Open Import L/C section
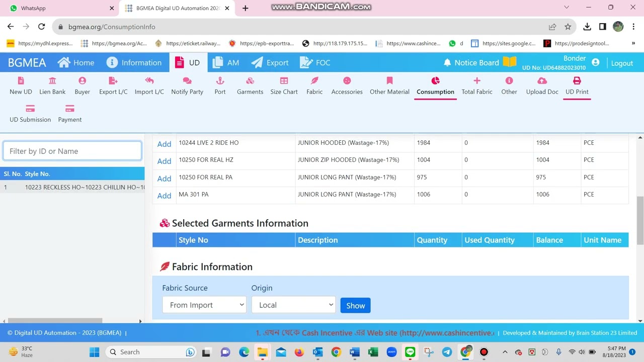 [149, 86]
